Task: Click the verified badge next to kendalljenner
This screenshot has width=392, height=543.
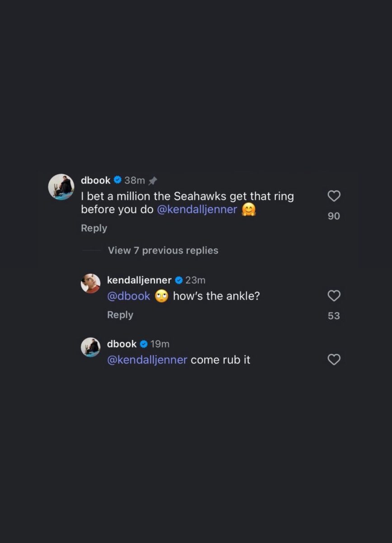Action: coord(179,280)
